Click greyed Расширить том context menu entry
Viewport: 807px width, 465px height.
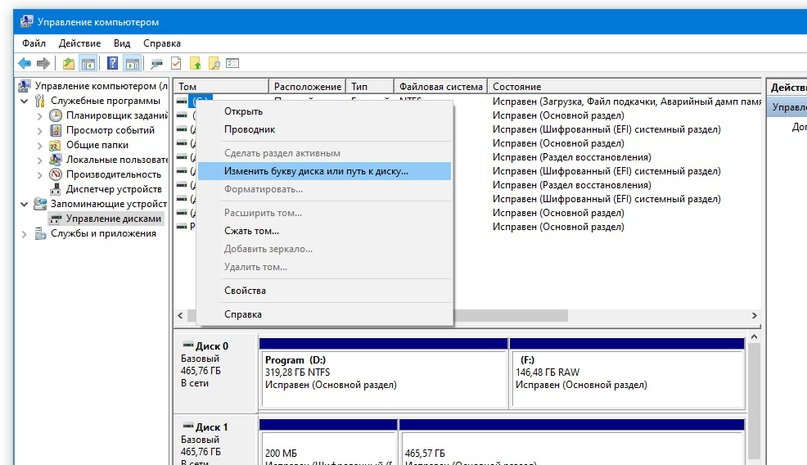click(x=324, y=213)
